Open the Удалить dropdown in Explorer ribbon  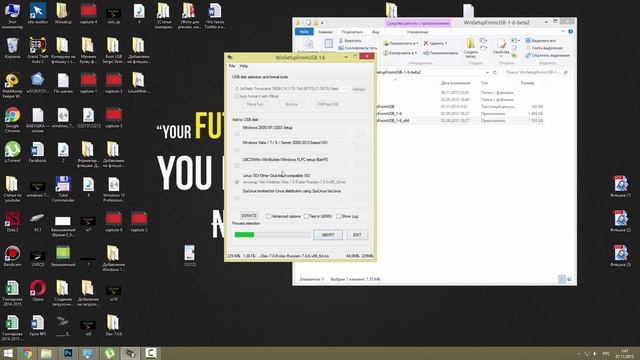[436, 43]
